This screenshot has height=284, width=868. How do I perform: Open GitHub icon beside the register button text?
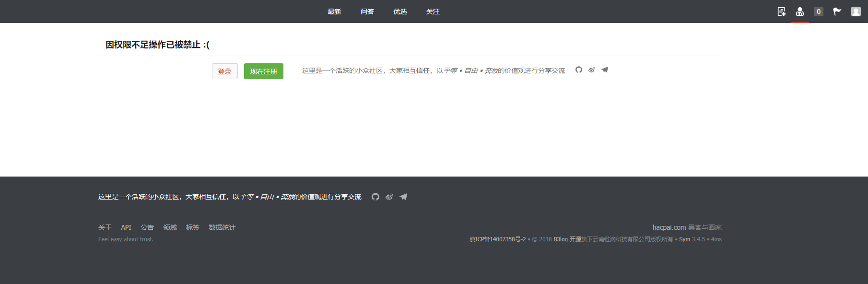click(x=579, y=70)
